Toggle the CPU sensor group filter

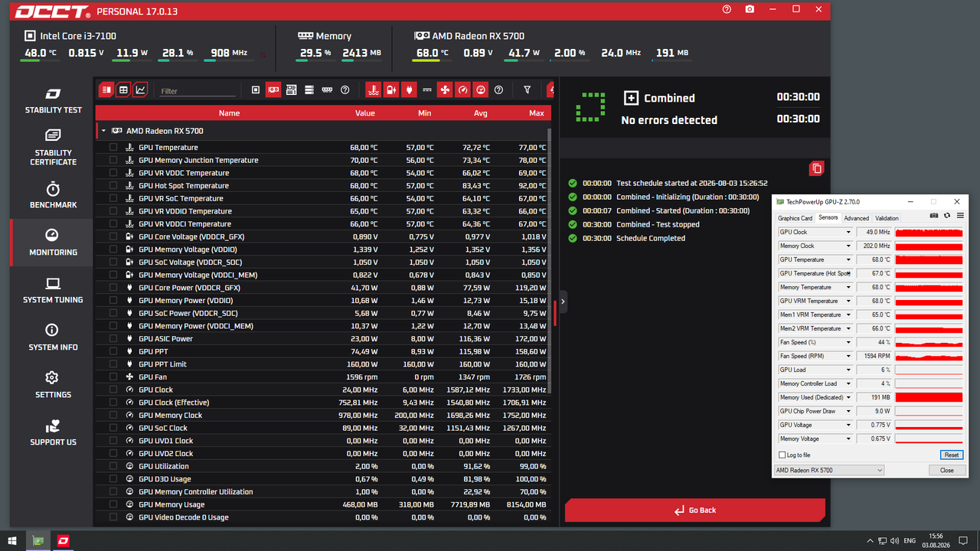pos(256,90)
